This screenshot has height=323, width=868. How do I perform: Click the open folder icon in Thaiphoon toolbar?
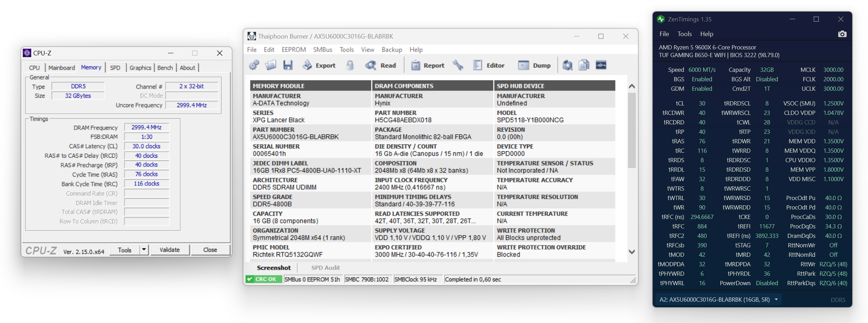pyautogui.click(x=271, y=65)
